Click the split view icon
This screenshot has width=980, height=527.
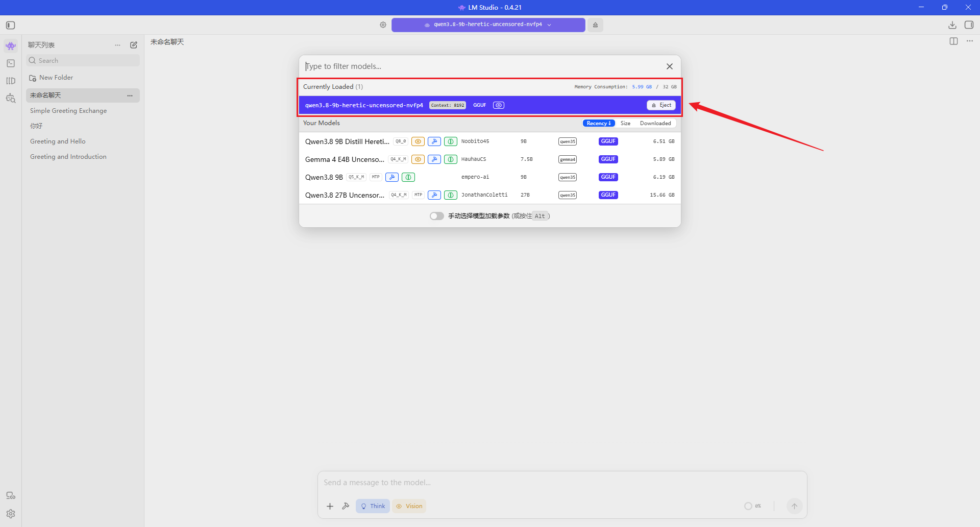click(953, 41)
